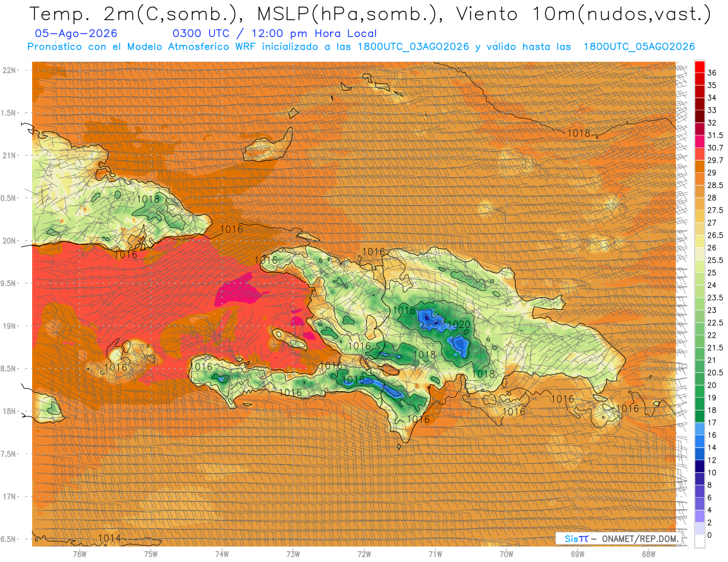Click the legend value '4'

710,510
